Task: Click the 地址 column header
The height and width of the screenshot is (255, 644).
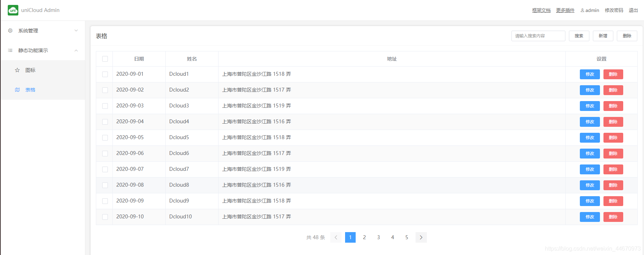Action: [x=392, y=59]
